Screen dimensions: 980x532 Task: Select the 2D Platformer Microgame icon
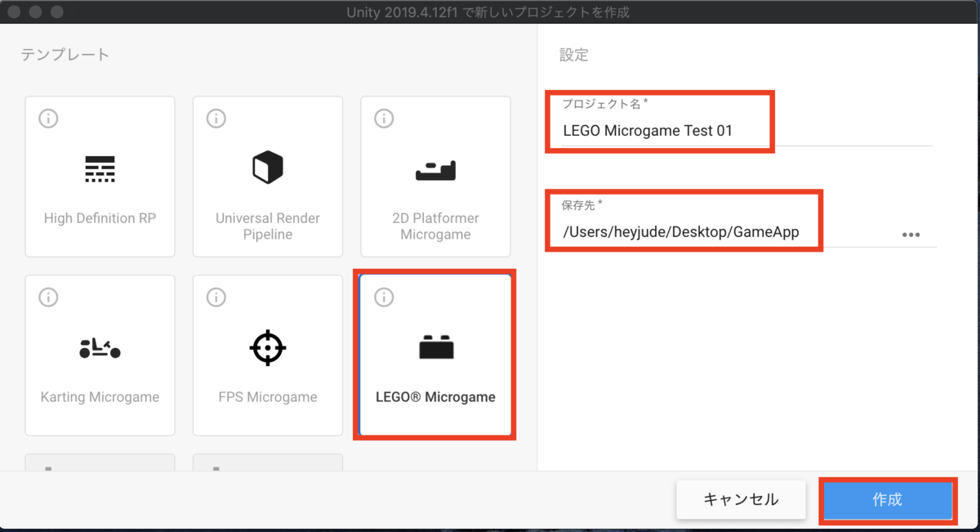click(x=435, y=171)
